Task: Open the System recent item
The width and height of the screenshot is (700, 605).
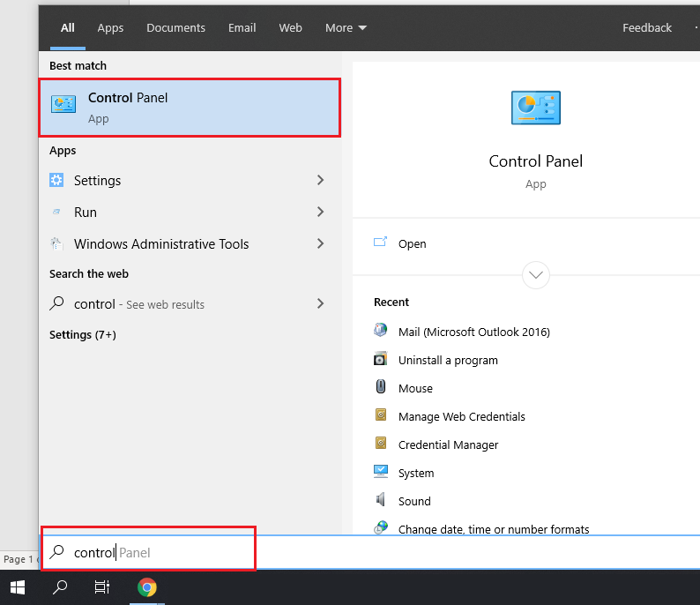Action: pyautogui.click(x=416, y=473)
